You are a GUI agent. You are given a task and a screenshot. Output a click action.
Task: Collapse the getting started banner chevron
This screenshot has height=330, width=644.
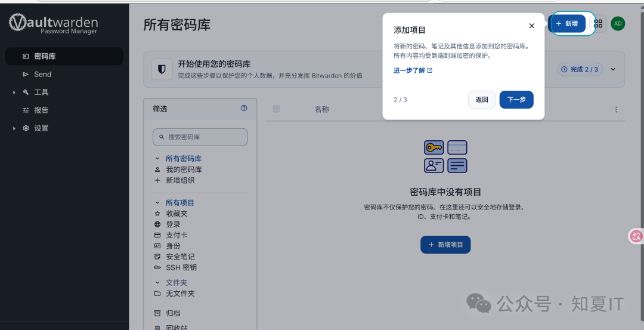tap(613, 69)
